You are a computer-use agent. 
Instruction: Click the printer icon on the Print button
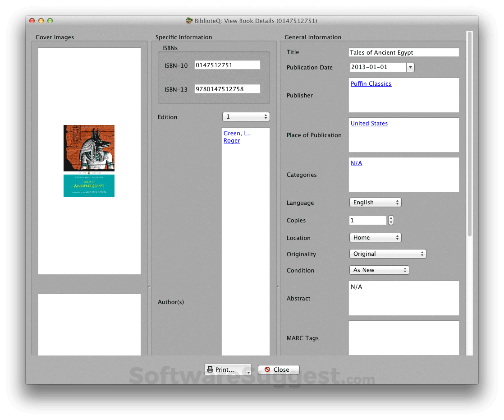210,369
